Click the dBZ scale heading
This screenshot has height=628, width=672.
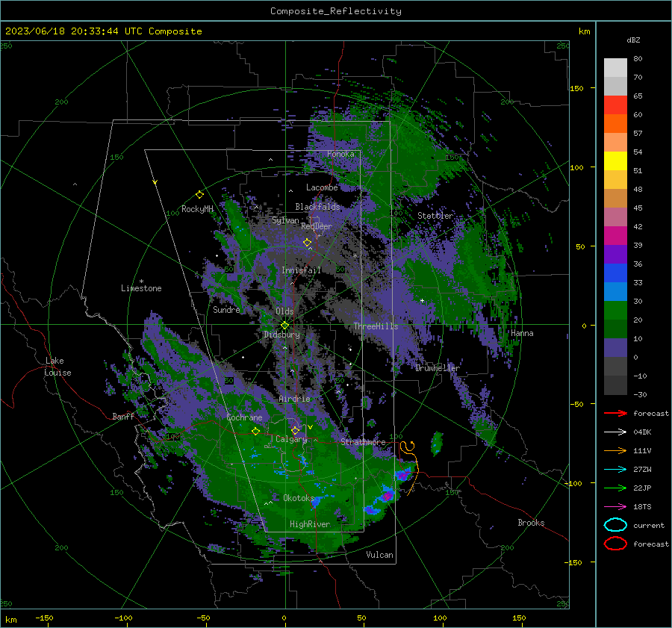[x=633, y=40]
